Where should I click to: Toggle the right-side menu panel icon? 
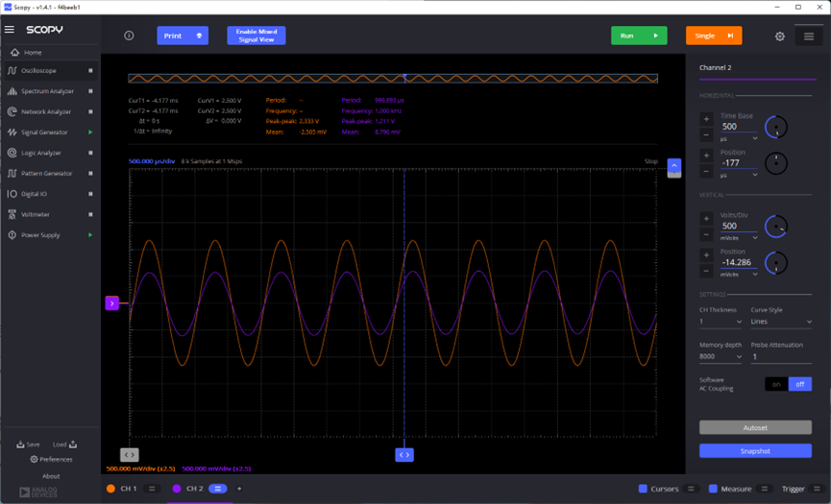pos(809,36)
